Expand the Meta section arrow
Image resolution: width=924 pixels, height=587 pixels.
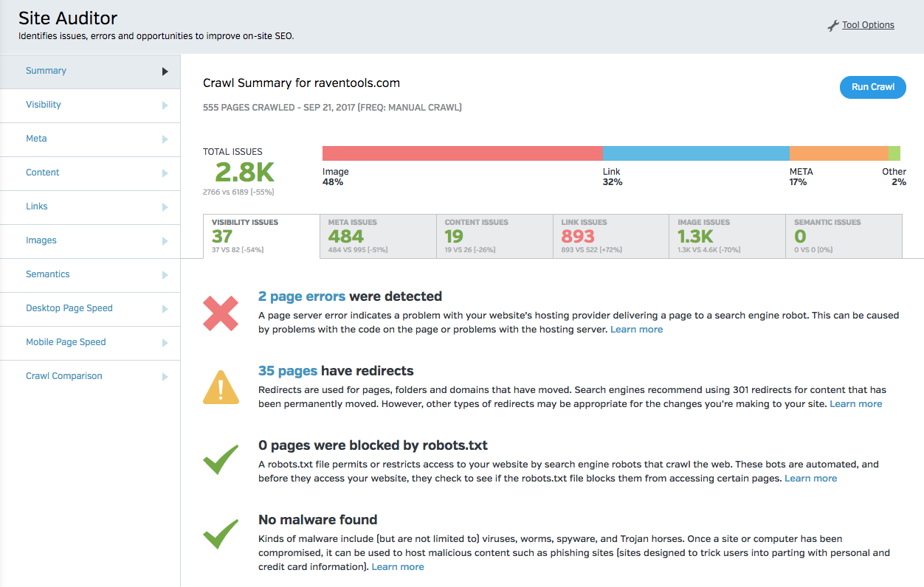click(x=165, y=139)
